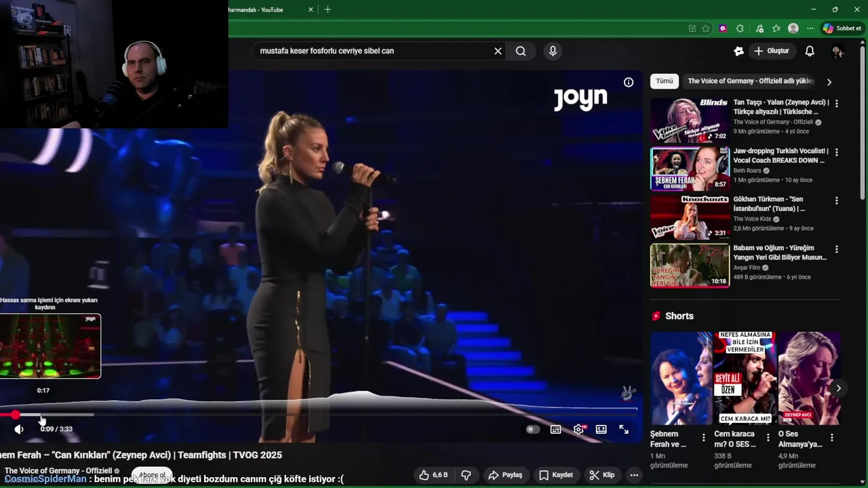868x488 pixels.
Task: Create a clip with Klip
Action: (x=601, y=475)
